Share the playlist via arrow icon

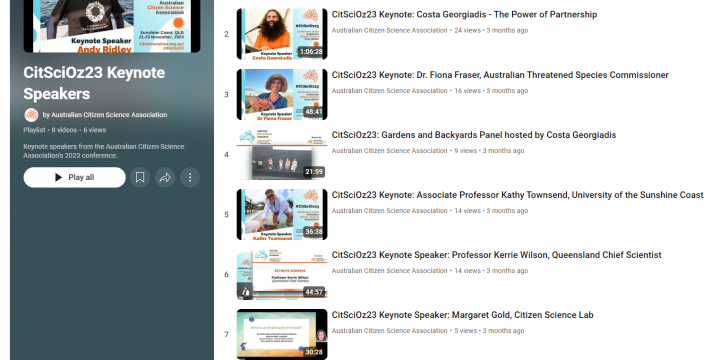click(x=165, y=177)
